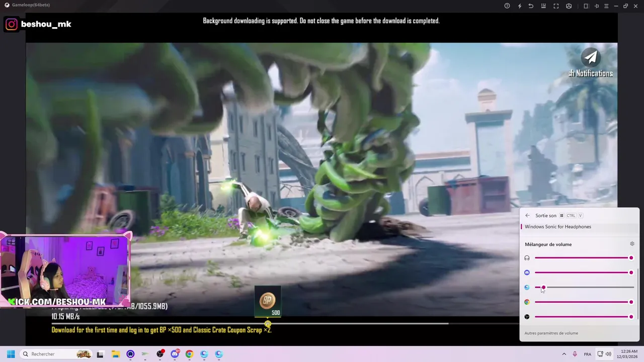This screenshot has width=644, height=362.
Task: Adjust the Discord volume slider
Action: (x=584, y=273)
